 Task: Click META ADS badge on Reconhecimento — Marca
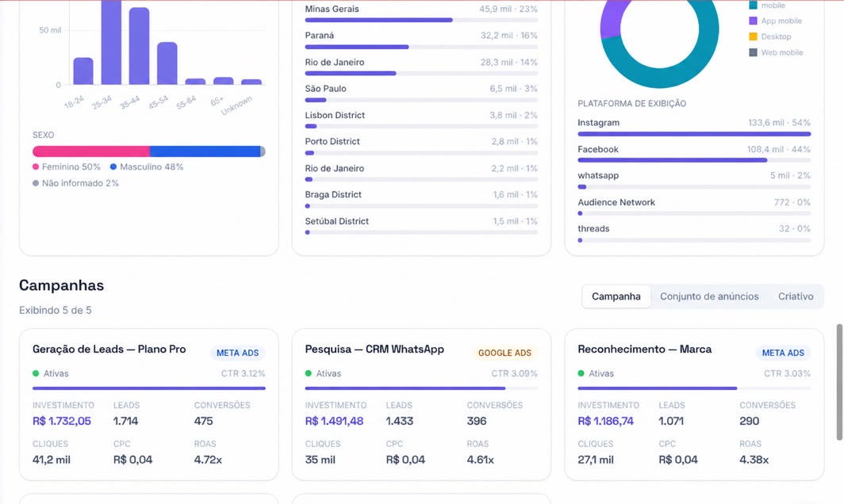(783, 353)
